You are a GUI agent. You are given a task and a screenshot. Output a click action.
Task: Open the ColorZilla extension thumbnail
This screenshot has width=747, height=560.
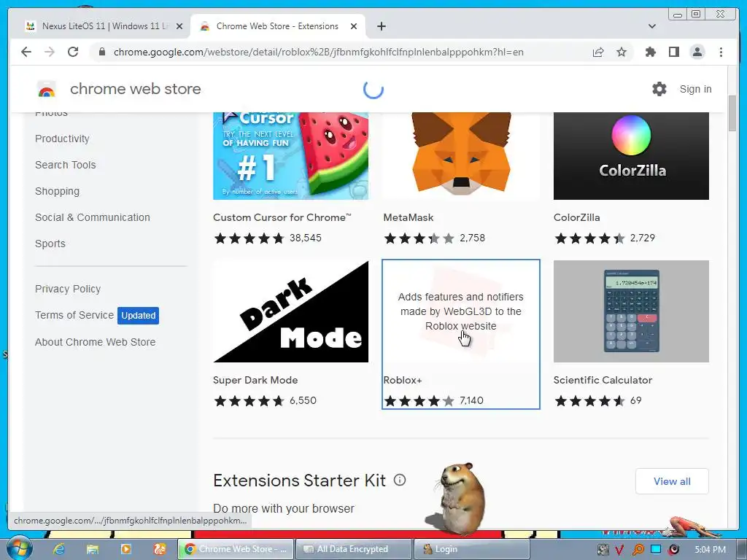[631, 156]
